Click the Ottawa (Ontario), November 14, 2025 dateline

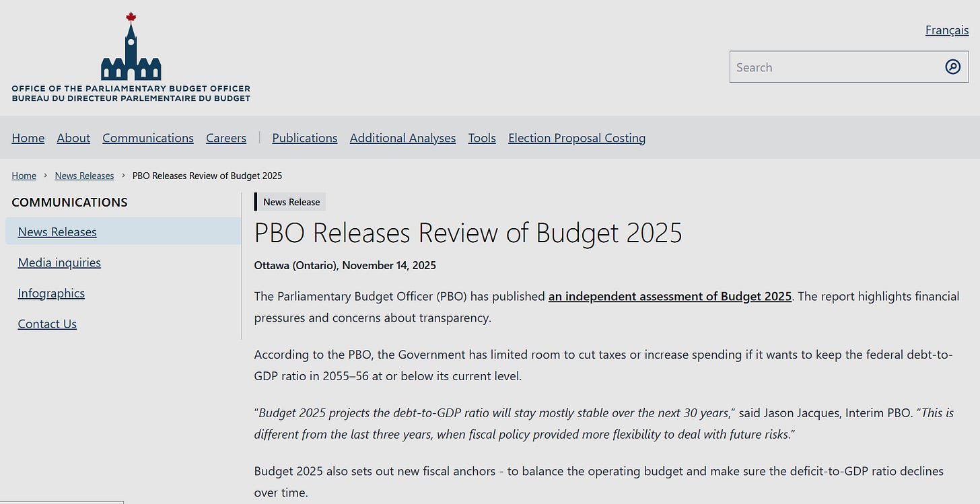[x=345, y=265]
